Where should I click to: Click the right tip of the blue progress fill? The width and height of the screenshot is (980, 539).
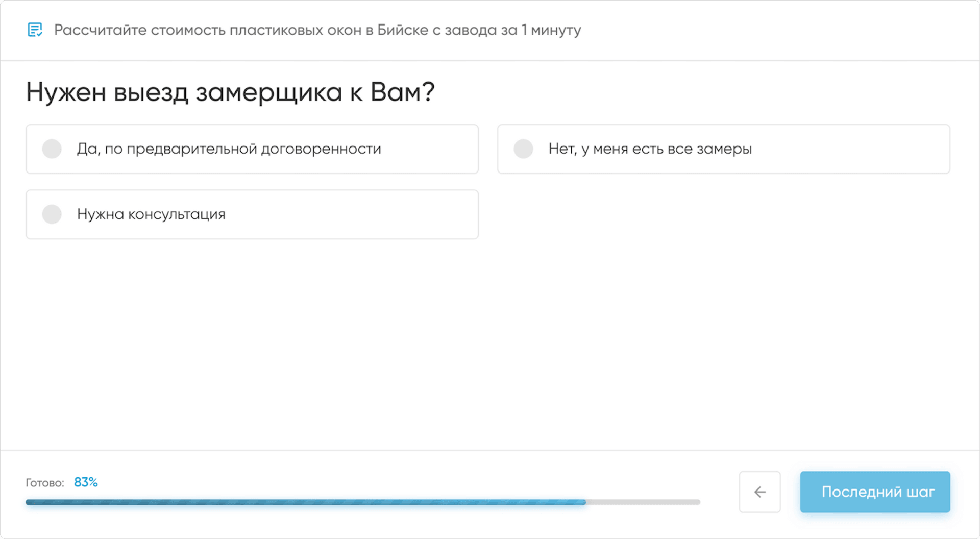tap(583, 502)
